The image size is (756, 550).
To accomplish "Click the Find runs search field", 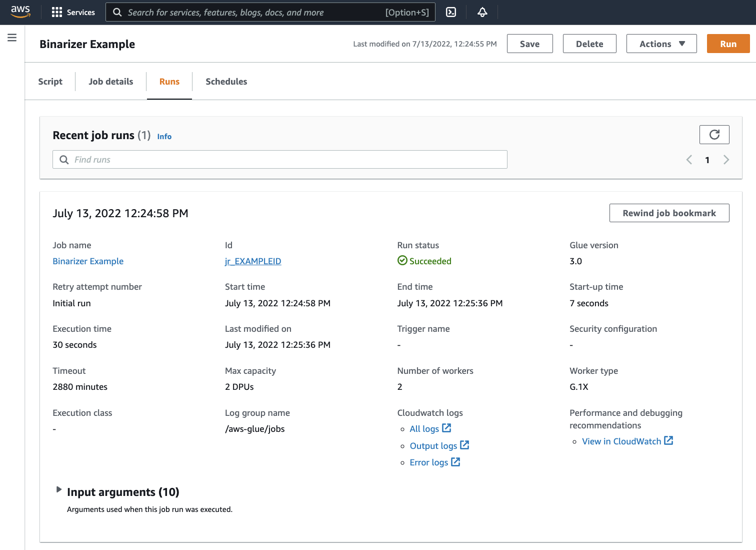I will click(x=280, y=160).
